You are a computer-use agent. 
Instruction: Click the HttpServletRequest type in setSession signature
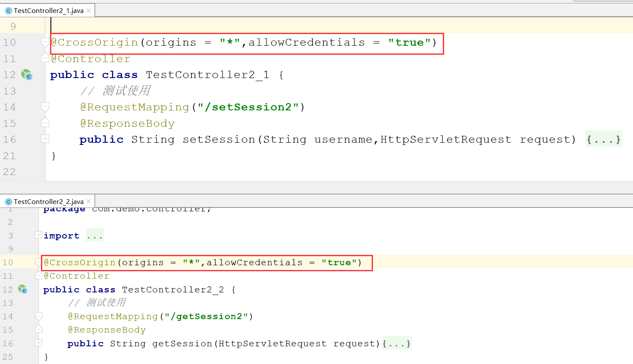click(x=445, y=139)
